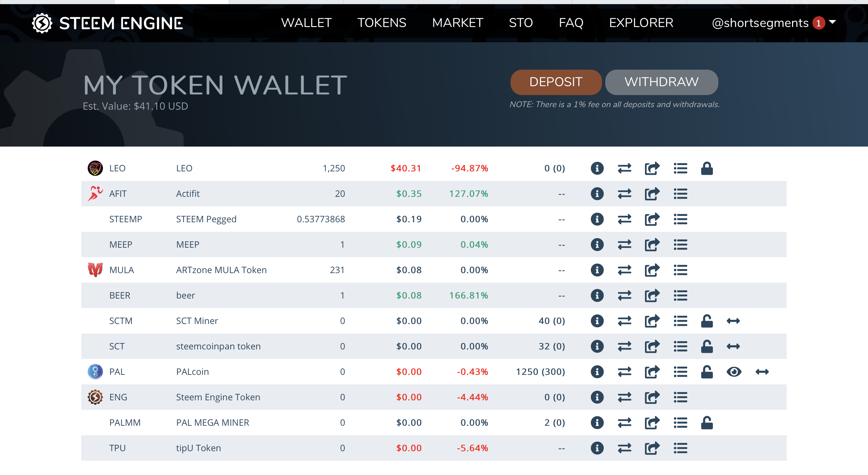This screenshot has height=475, width=868.
Task: Click the WITHDRAW button
Action: (661, 82)
